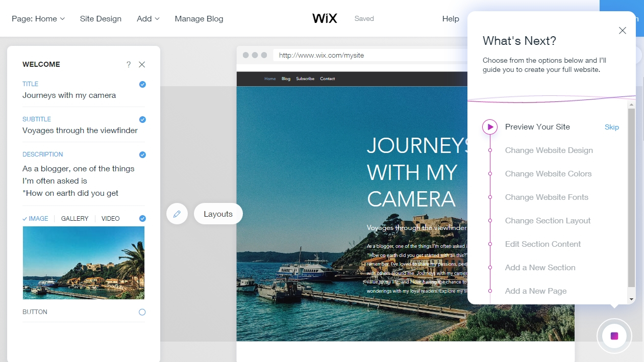Viewport: 644px width, 362px height.
Task: Toggle the Title checkmark off
Action: click(142, 84)
